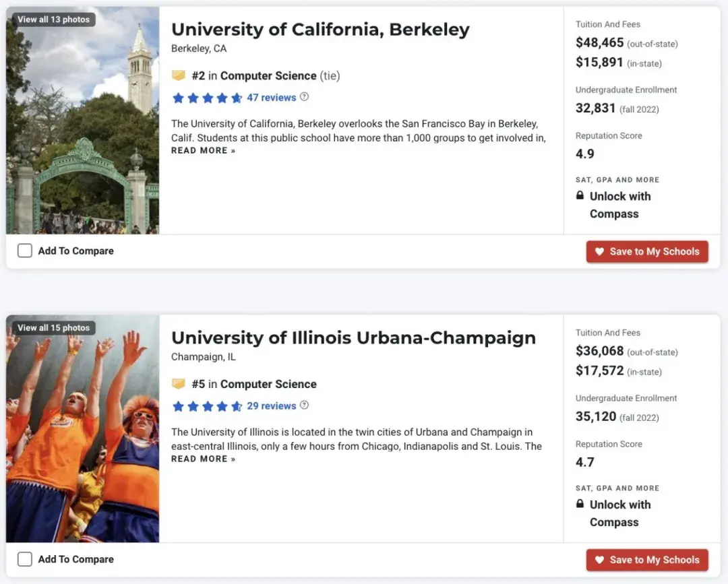Expand Berkeley description with READ MORE

click(204, 151)
